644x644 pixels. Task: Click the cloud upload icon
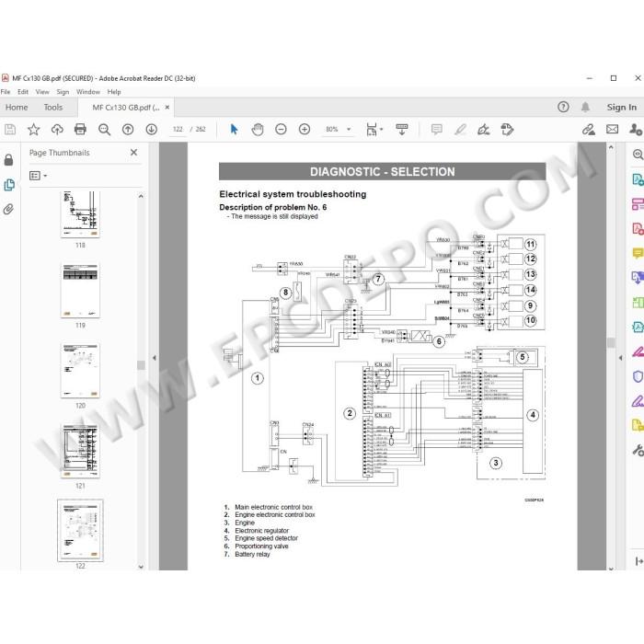point(57,130)
